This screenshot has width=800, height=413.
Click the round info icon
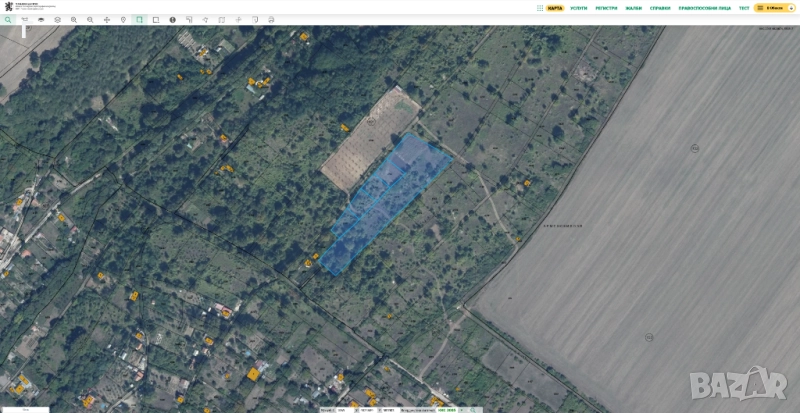pyautogui.click(x=172, y=20)
